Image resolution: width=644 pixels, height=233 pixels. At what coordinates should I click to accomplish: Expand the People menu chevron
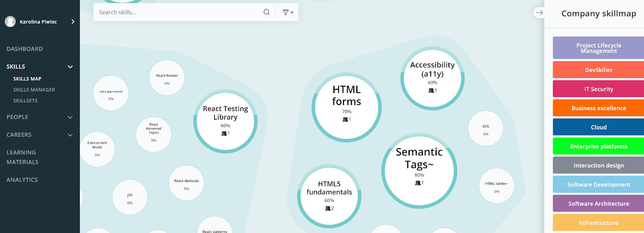point(70,118)
